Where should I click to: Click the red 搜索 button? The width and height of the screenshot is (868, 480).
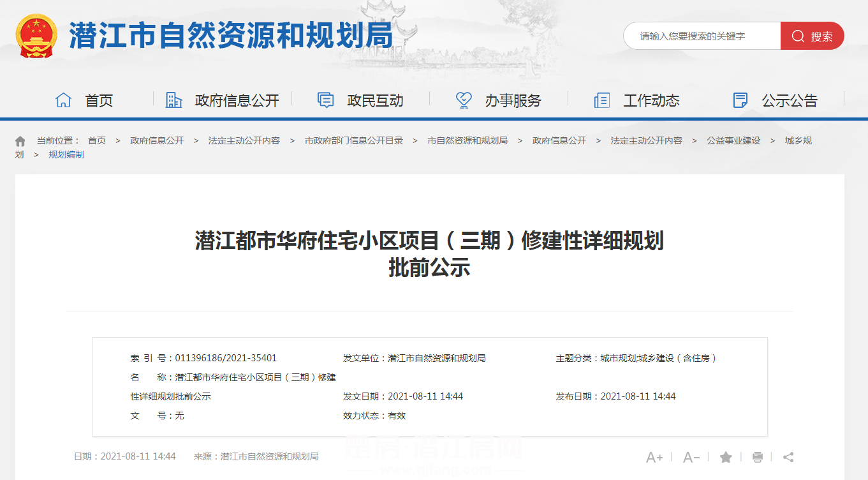tap(812, 36)
